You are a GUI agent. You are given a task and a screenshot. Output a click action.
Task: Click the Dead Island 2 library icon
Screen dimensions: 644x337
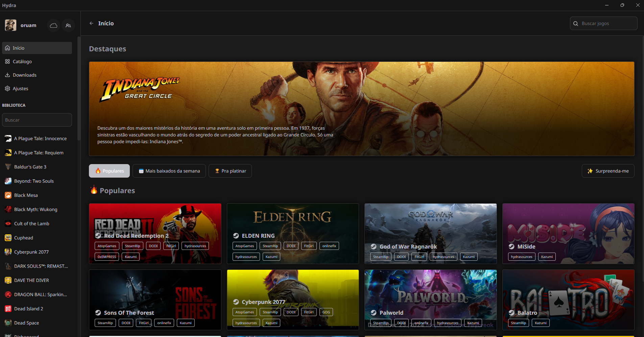pos(8,309)
